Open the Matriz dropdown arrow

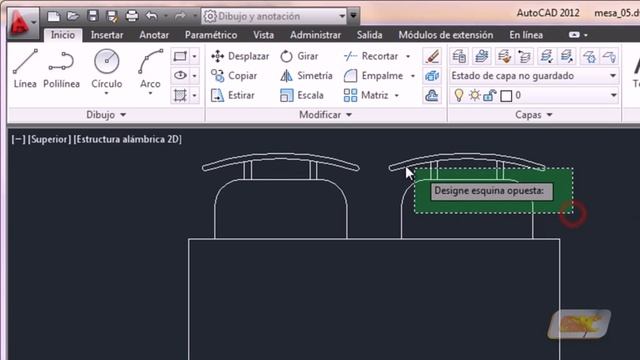point(397,96)
